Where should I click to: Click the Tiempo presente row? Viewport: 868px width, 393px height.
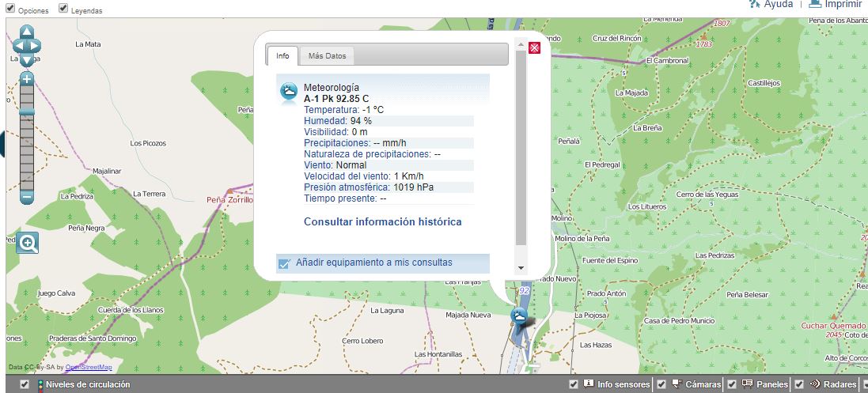(x=389, y=198)
